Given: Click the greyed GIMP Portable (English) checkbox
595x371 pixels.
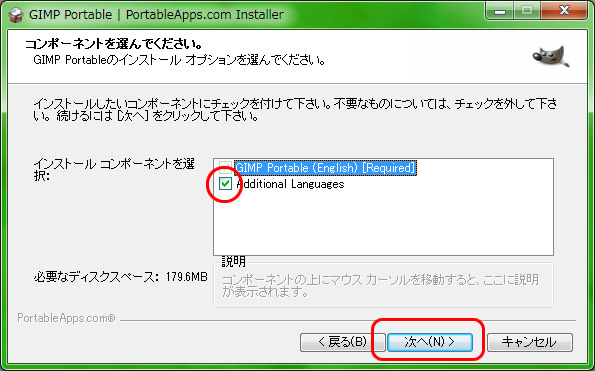Looking at the screenshot, I should pos(225,167).
